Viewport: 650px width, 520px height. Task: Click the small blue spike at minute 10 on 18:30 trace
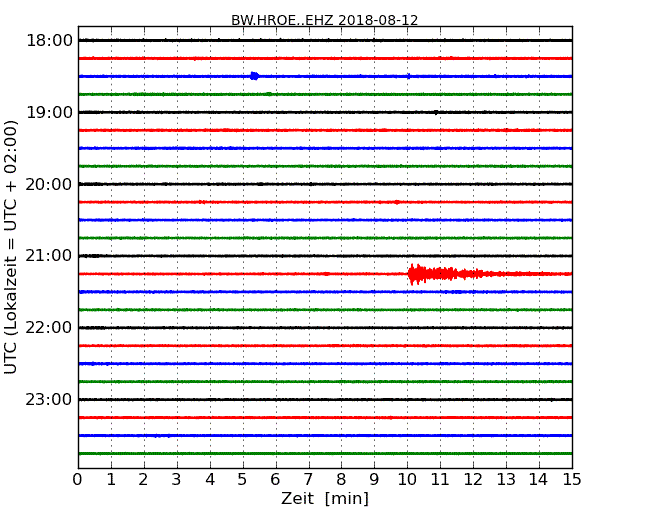[x=409, y=76]
